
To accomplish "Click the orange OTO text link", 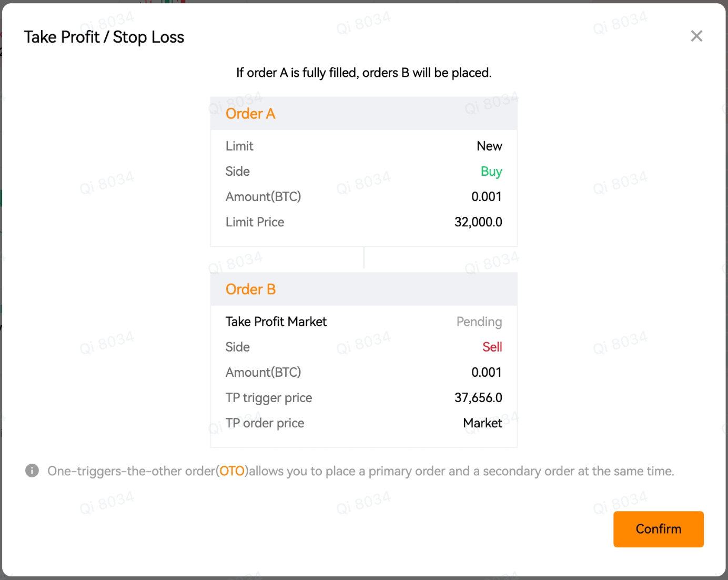I will click(x=232, y=471).
